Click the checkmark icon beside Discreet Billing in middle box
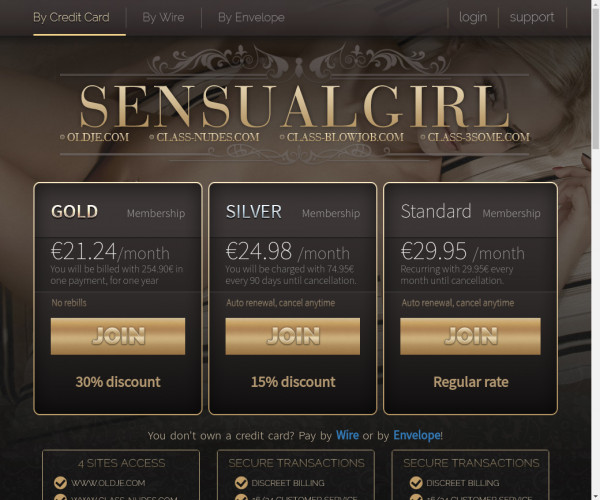Image resolution: width=600 pixels, height=500 pixels. [x=241, y=483]
